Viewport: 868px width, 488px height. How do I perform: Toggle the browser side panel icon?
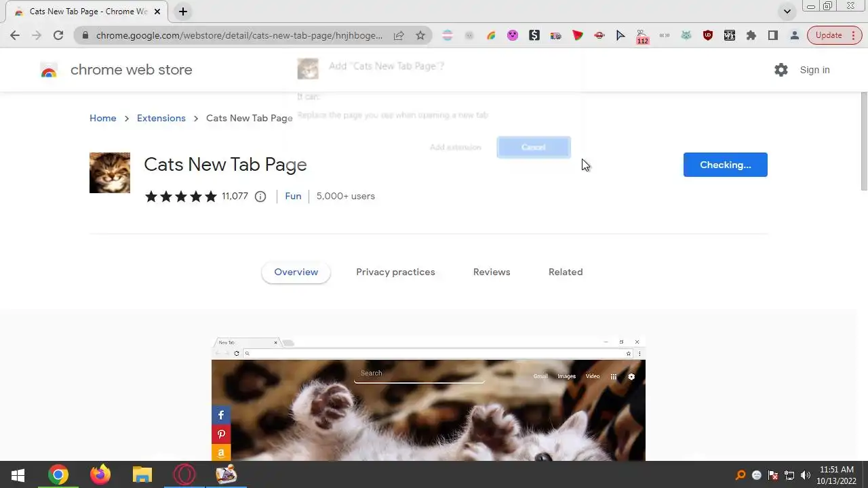coord(773,35)
